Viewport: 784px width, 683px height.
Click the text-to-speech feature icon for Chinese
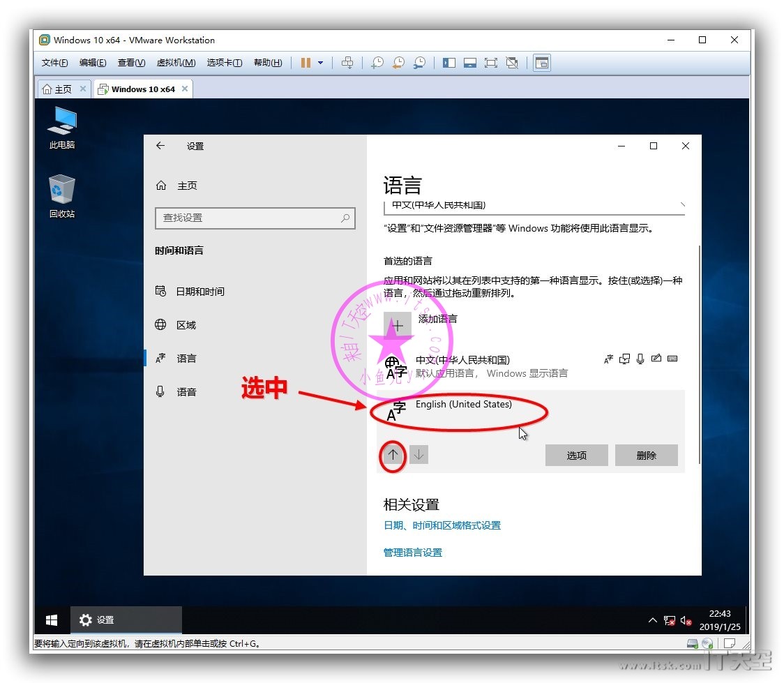624,359
